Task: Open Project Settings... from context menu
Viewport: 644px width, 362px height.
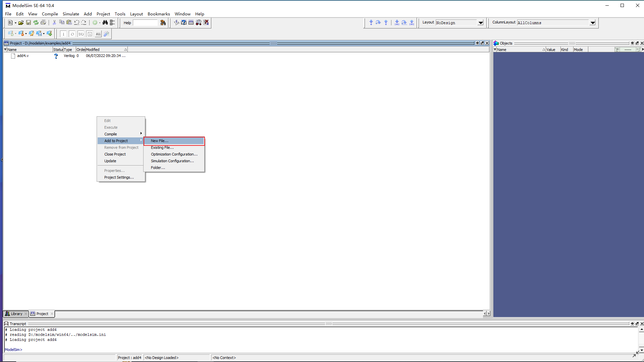Action: coord(121,177)
